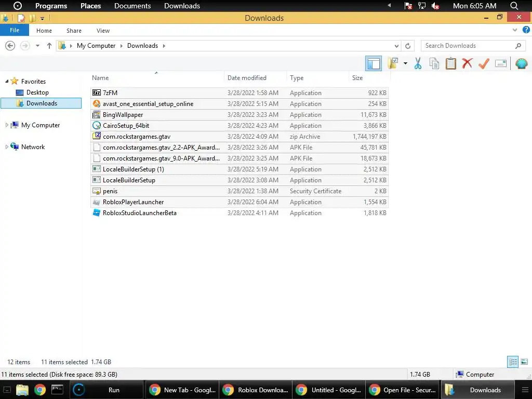Click My Computer in the address breadcrumb
Viewport: 532px width, 399px height.
tap(96, 46)
